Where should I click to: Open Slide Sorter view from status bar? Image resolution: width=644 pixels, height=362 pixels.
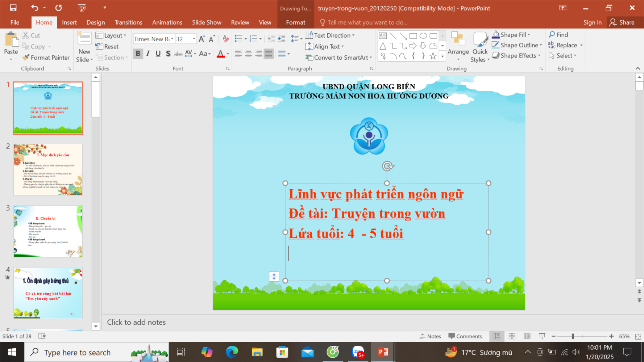(512, 336)
